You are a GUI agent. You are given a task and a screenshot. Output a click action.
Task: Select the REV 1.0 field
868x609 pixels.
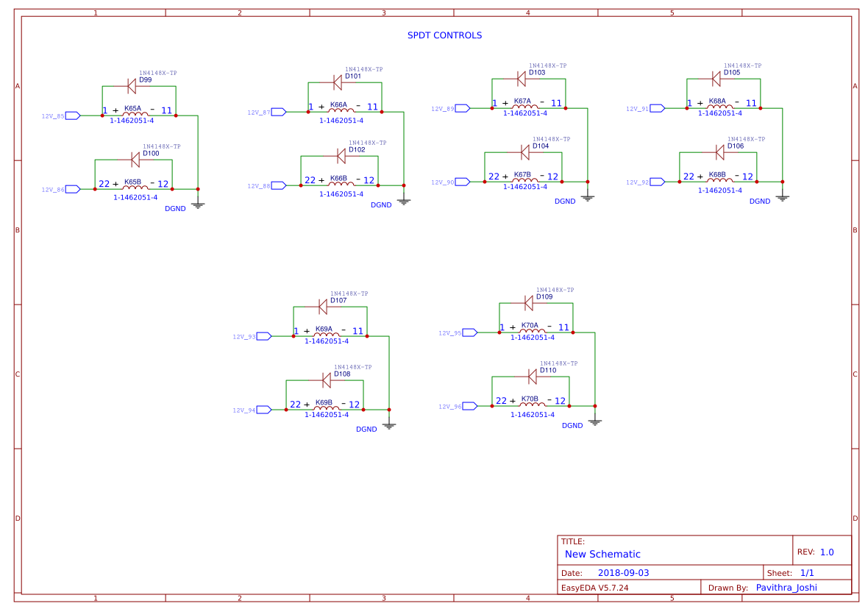(814, 550)
